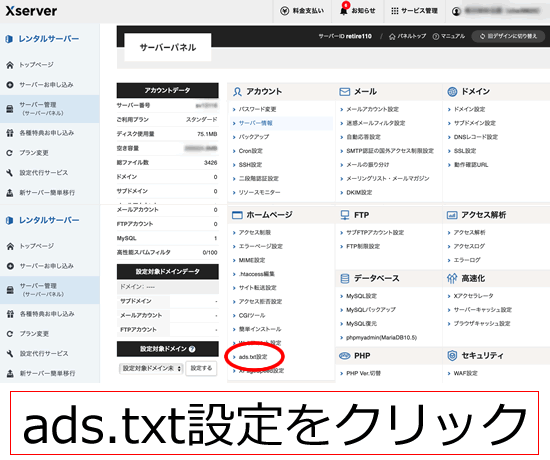
Task: Open SSL設定 link
Action: click(x=465, y=151)
